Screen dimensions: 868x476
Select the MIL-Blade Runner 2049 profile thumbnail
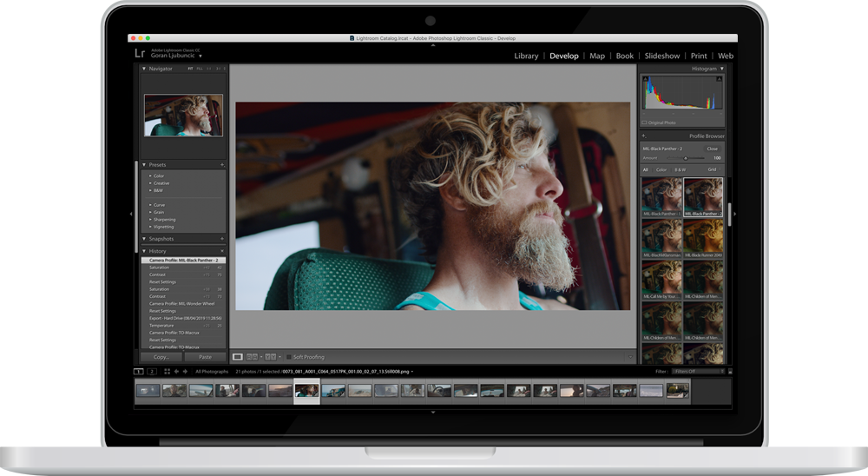tap(703, 239)
